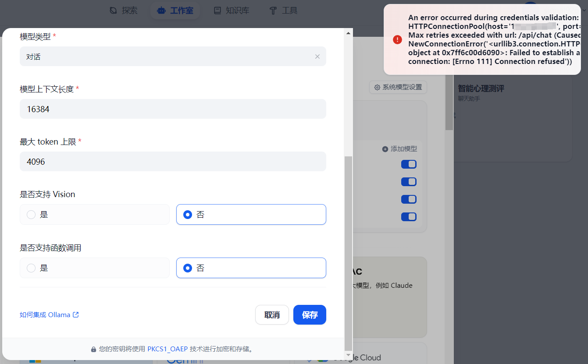Select 是 for 是否支持 Vision

click(x=95, y=215)
